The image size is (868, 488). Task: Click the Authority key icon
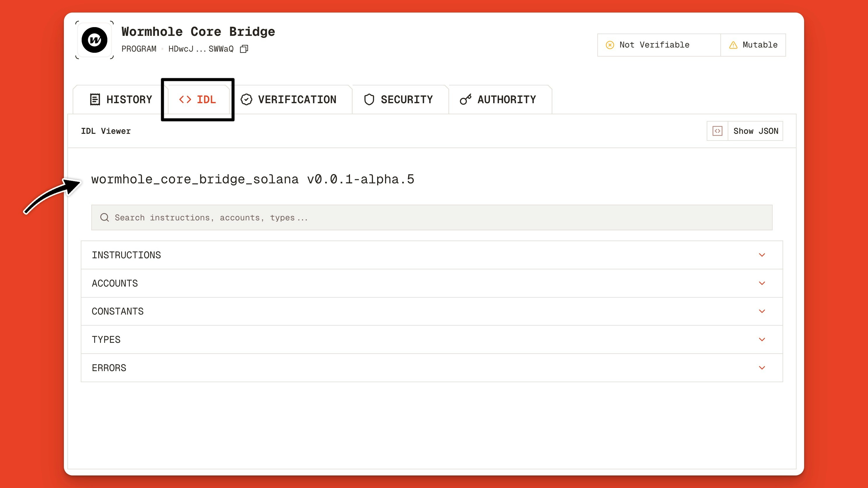465,99
